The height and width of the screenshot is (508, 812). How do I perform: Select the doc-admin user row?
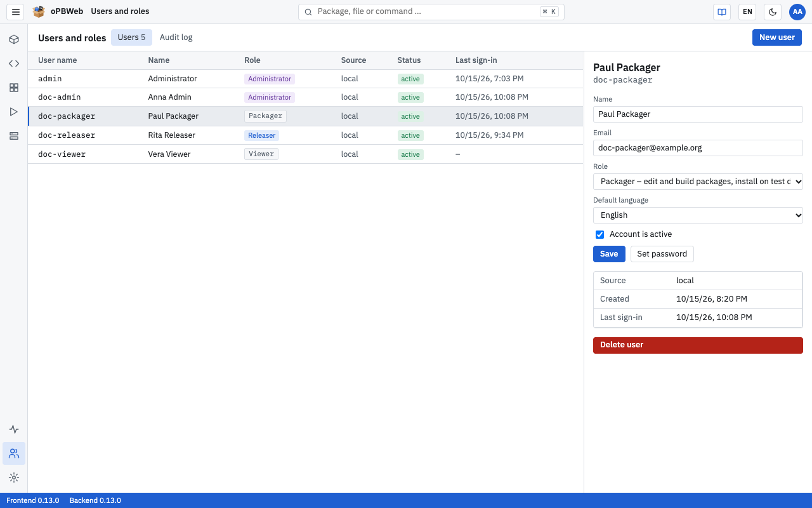[x=305, y=98]
